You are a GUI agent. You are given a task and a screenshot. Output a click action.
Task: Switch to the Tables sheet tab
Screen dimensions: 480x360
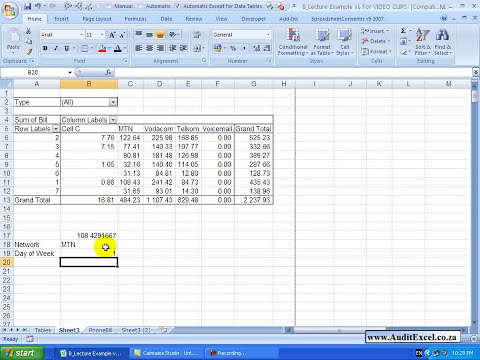[43, 330]
